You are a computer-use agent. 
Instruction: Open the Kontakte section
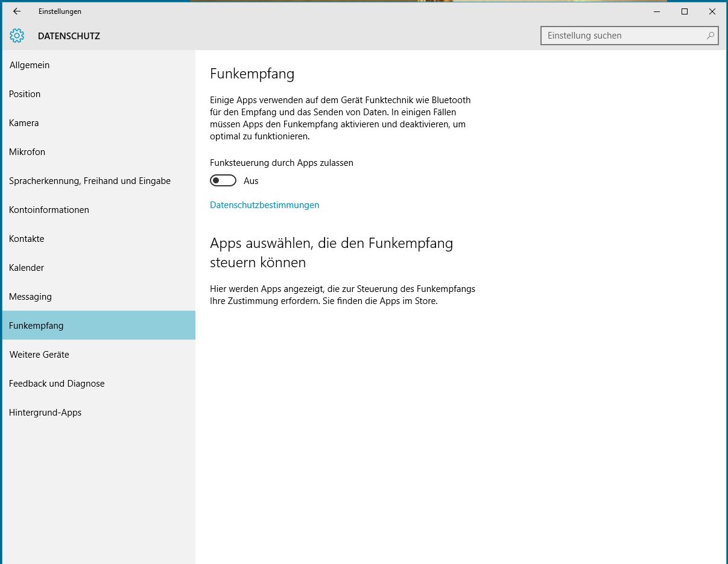[x=99, y=239]
